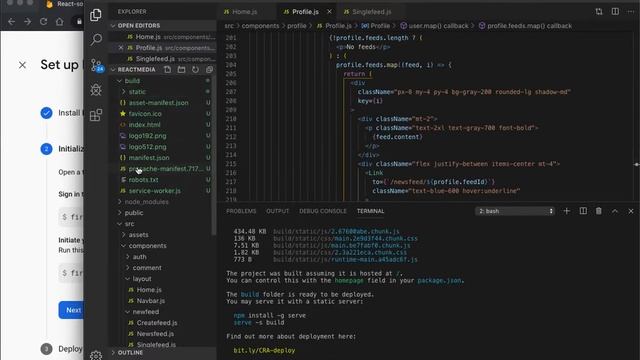Image resolution: width=640 pixels, height=360 pixels.
Task: Select the TERMINAL panel tab
Action: (x=370, y=211)
